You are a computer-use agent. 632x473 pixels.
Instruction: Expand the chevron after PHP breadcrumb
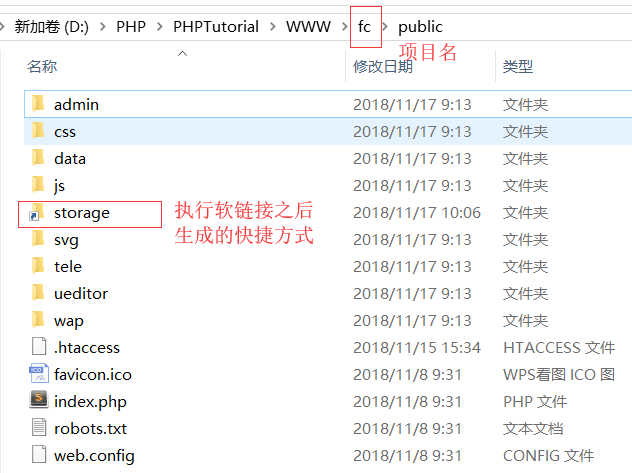(x=160, y=27)
